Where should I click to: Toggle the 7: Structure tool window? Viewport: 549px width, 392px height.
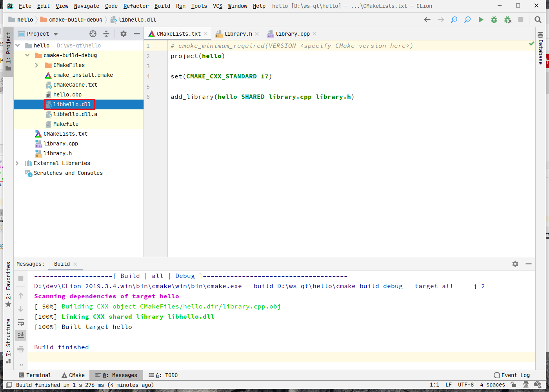pyautogui.click(x=8, y=341)
